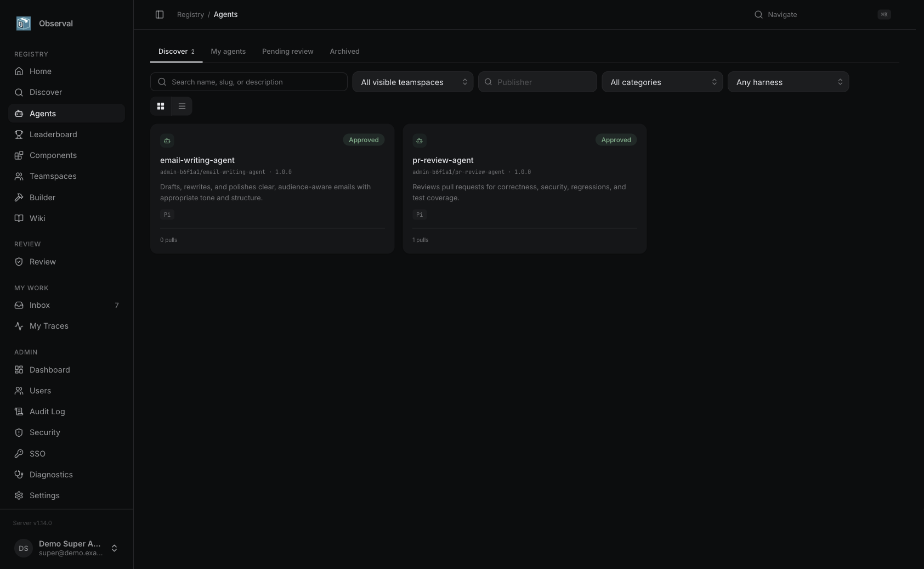Open My Traces page
The height and width of the screenshot is (569, 924).
coord(66,326)
